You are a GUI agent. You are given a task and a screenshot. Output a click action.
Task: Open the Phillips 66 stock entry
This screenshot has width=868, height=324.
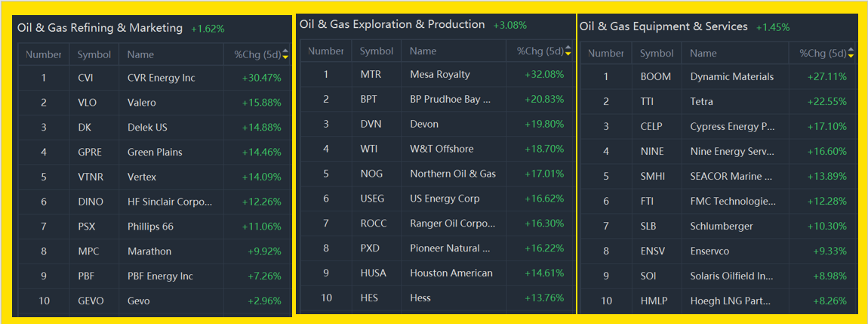pos(149,227)
